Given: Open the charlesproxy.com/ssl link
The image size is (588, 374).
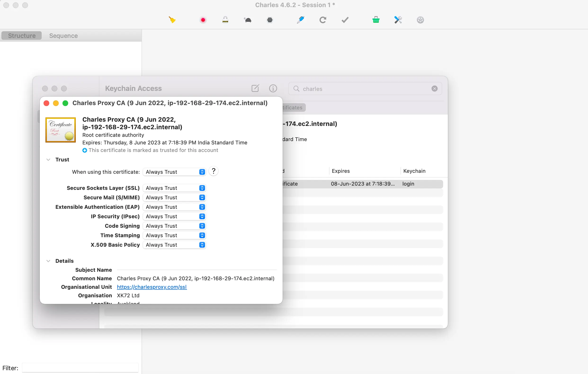Looking at the screenshot, I should tap(152, 287).
